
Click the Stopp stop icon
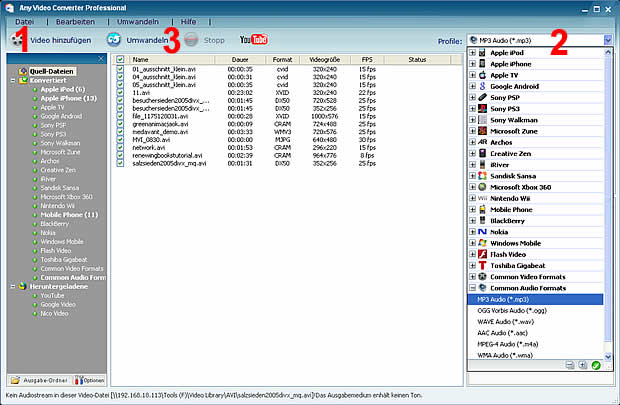191,40
